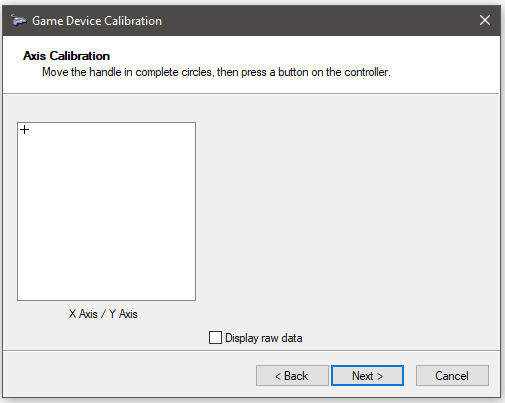Image resolution: width=505 pixels, height=403 pixels.
Task: Click the 'X Axis / Y Axis' label
Action: tap(103, 314)
